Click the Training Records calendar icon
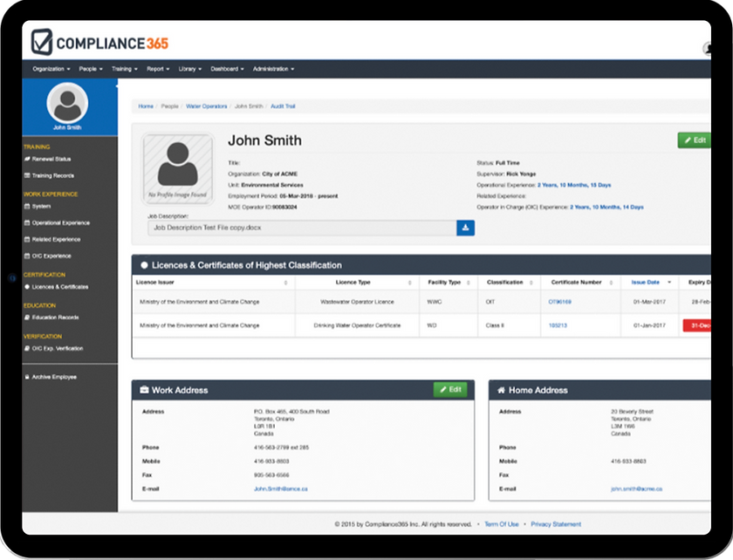The image size is (733, 560). pos(27,175)
